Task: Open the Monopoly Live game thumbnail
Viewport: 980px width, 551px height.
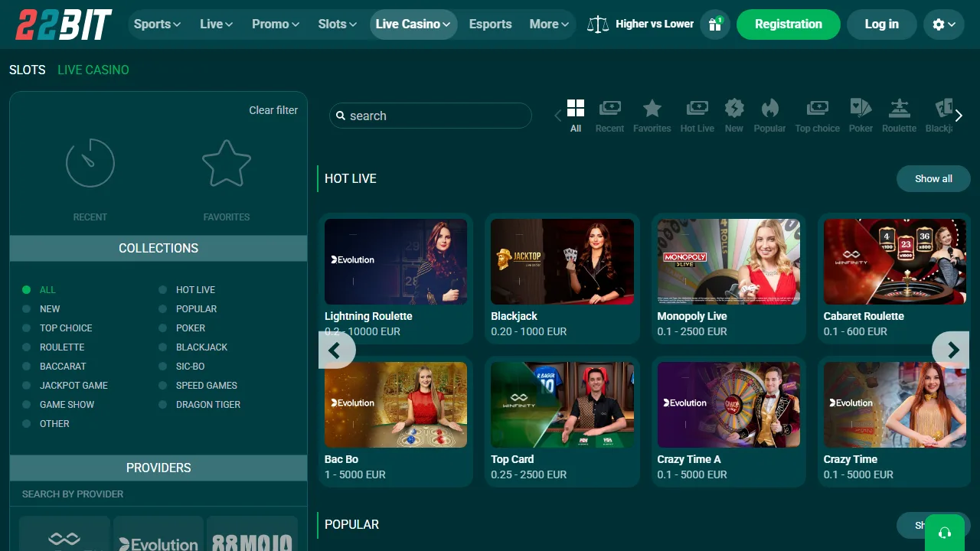Action: 729,262
